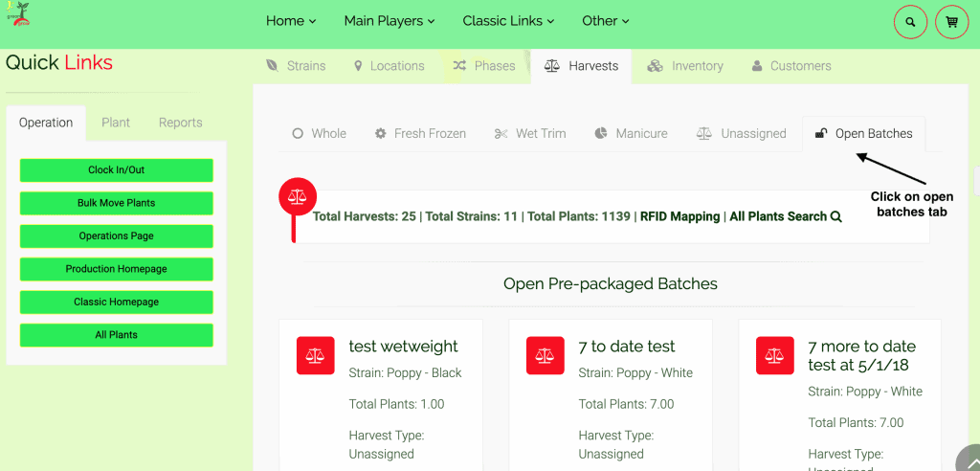
Task: Click the scales icon beside Harvests
Action: (x=552, y=66)
